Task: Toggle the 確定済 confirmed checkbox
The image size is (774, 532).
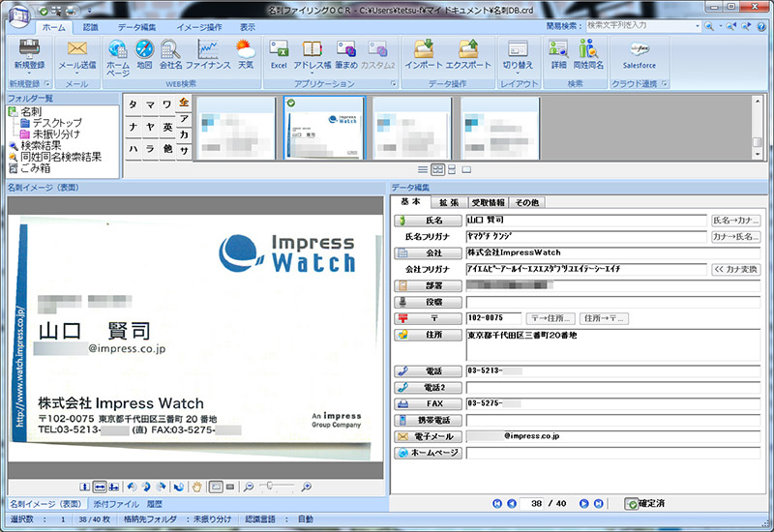Action: pos(631,504)
